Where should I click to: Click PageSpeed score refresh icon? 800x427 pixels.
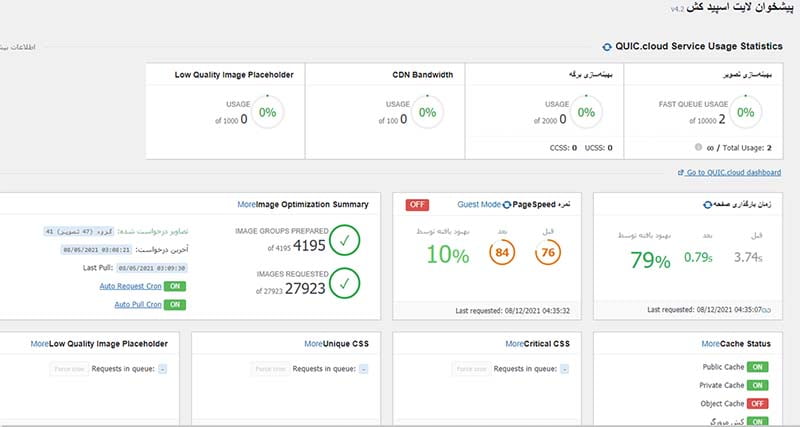point(507,205)
